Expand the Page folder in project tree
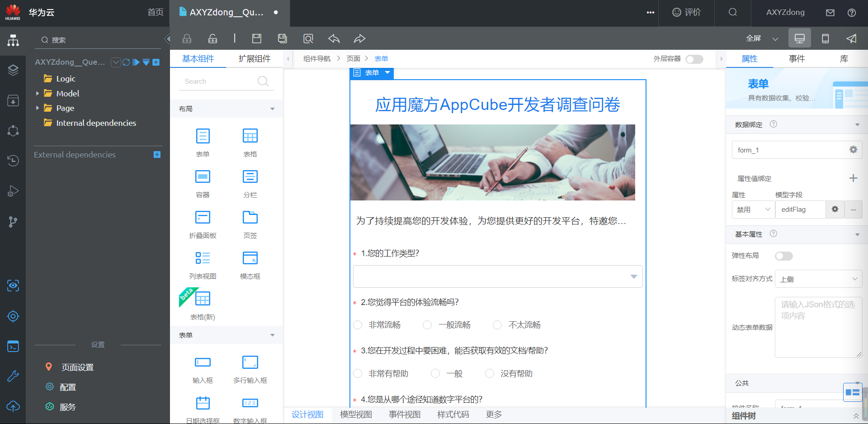 [x=38, y=108]
